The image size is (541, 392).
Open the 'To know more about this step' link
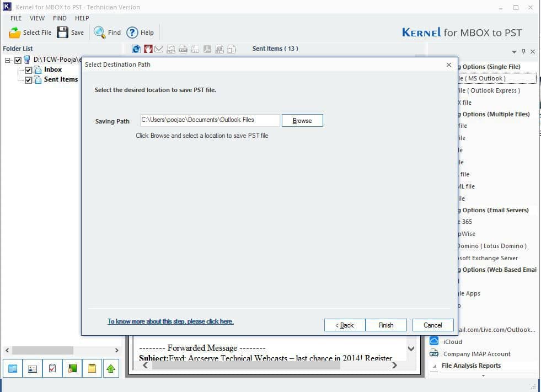[170, 321]
